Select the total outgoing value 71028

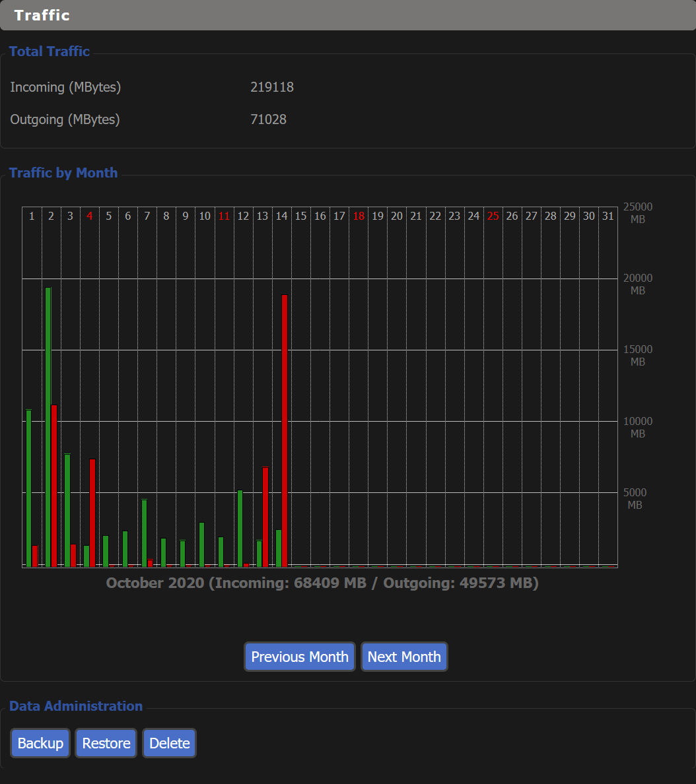pyautogui.click(x=268, y=119)
